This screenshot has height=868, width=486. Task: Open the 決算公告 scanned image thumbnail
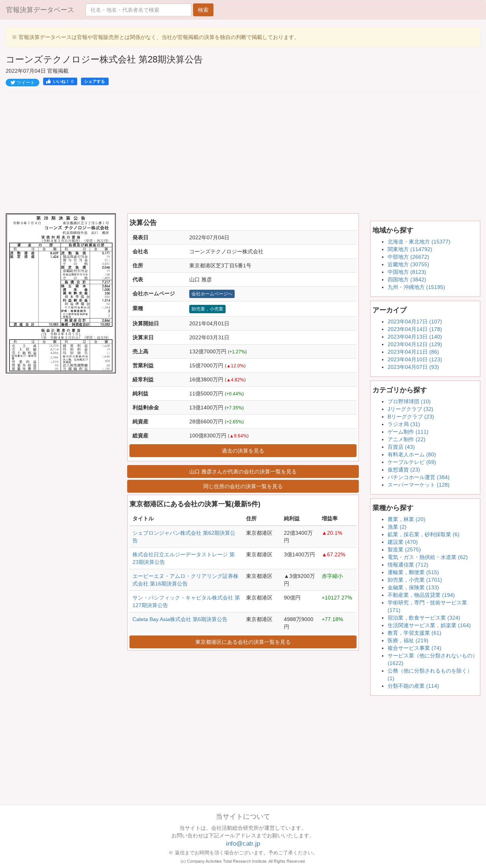(x=61, y=293)
